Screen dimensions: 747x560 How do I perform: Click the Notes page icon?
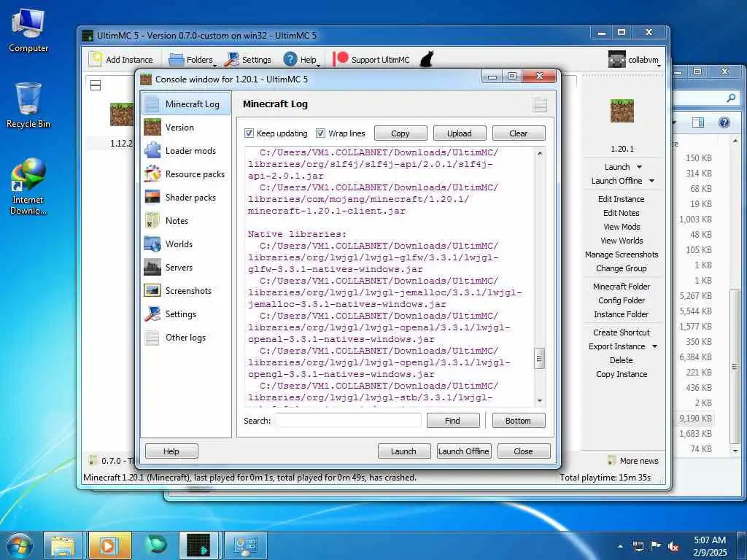pos(152,220)
